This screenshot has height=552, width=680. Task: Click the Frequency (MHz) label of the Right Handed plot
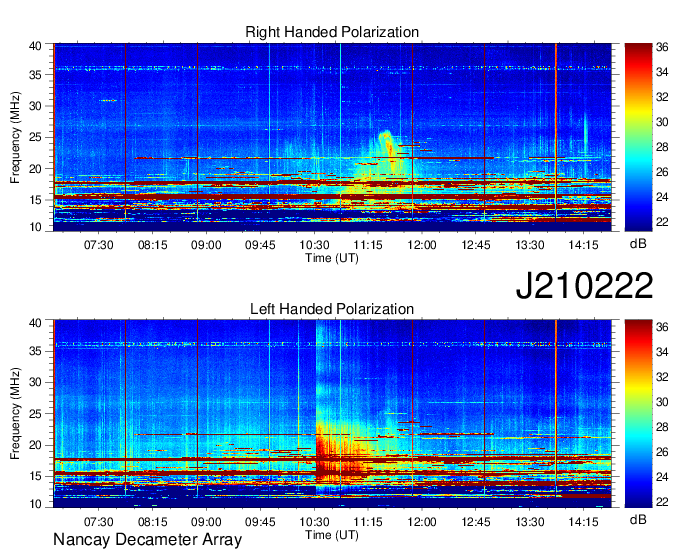(x=15, y=137)
